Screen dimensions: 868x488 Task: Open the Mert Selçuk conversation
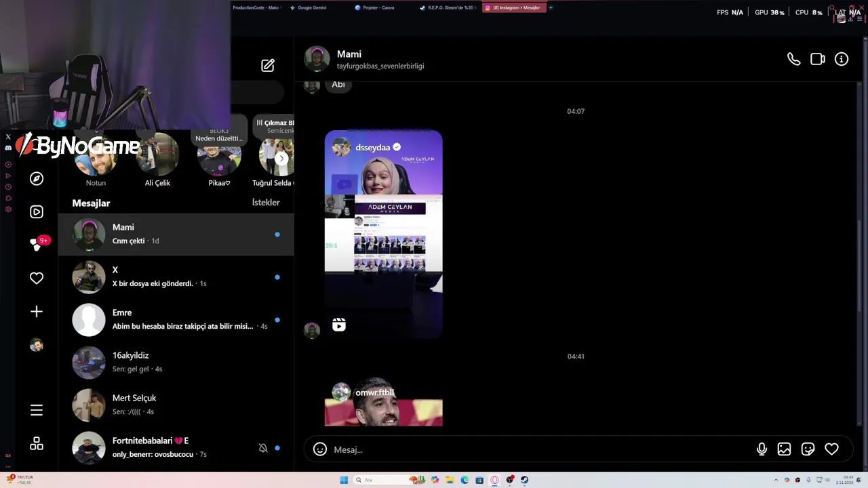[x=176, y=405]
